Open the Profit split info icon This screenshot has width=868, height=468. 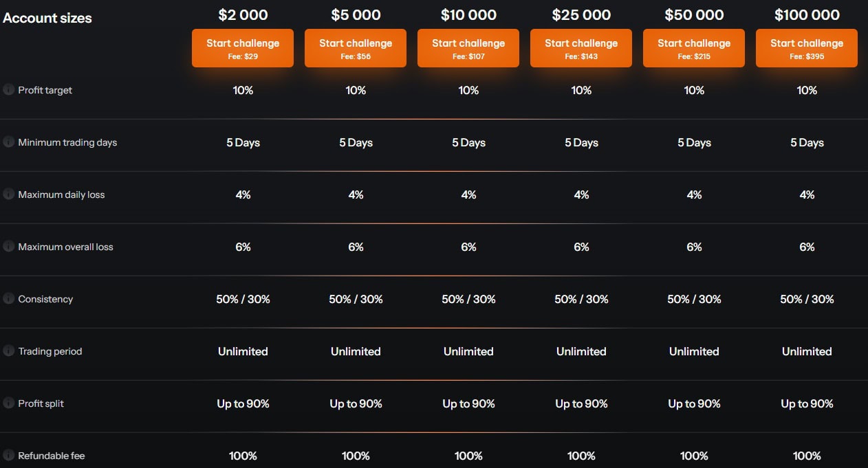tap(8, 403)
